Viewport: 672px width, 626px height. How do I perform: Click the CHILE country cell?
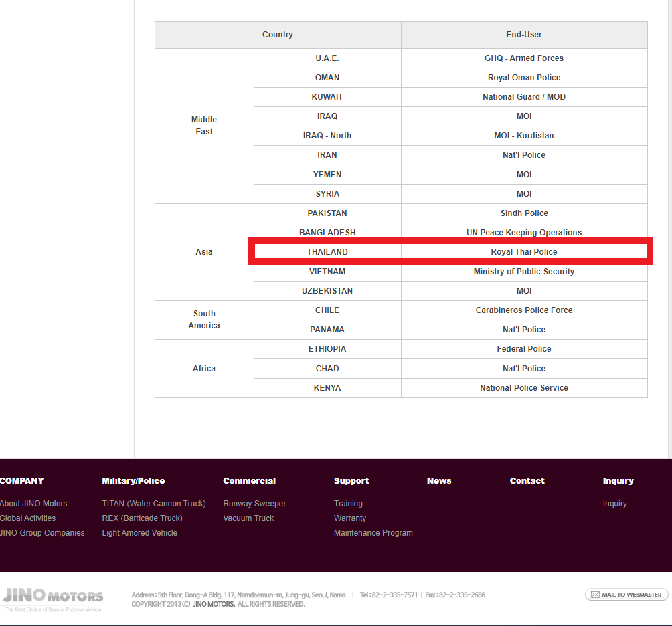coord(327,310)
